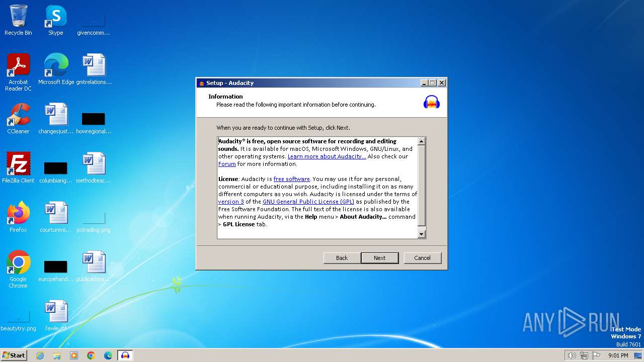Click the Show desktop button
Image resolution: width=644 pixels, height=362 pixels.
click(638, 355)
